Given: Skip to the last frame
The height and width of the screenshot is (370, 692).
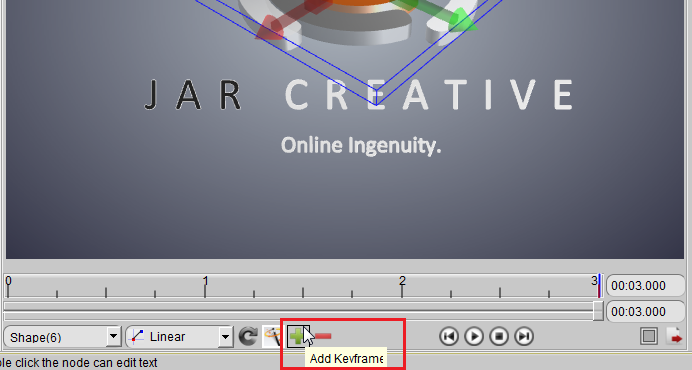Looking at the screenshot, I should (524, 336).
